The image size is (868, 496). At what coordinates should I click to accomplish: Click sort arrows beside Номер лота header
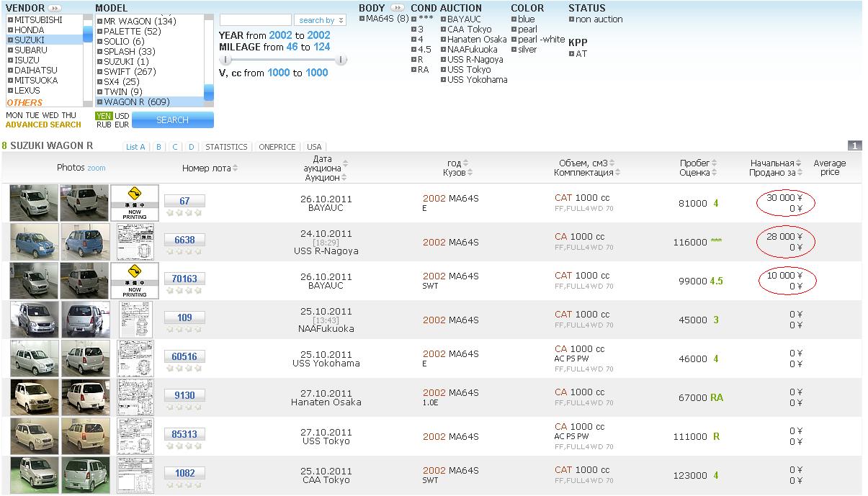(235, 168)
